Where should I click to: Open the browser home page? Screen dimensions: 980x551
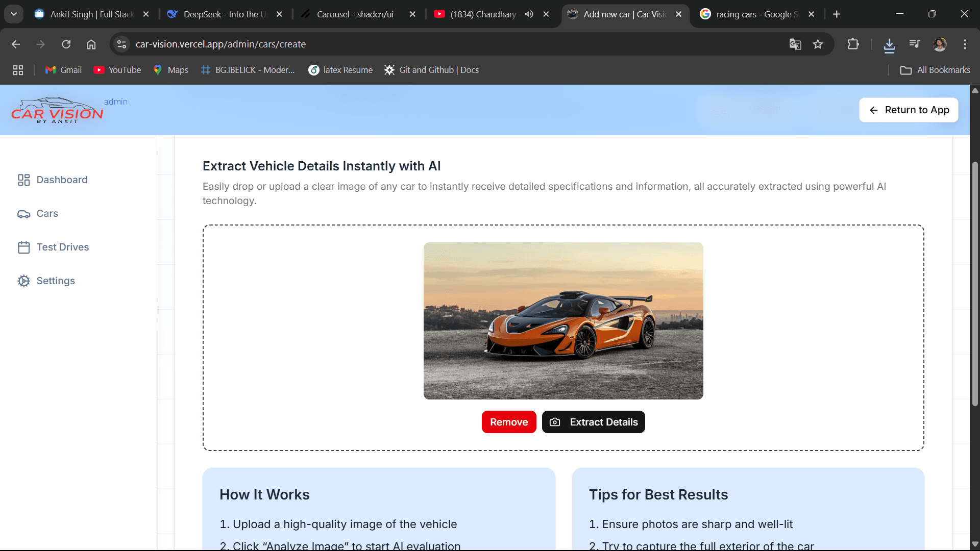(x=91, y=44)
